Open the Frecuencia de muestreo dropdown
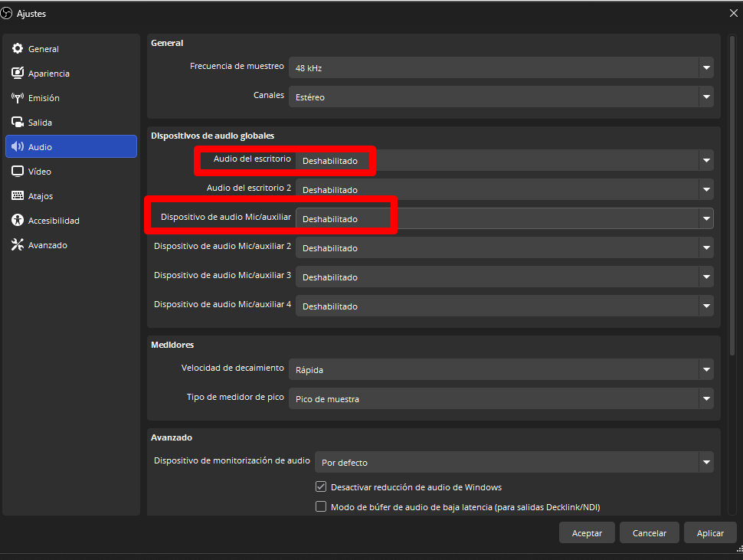 [705, 67]
